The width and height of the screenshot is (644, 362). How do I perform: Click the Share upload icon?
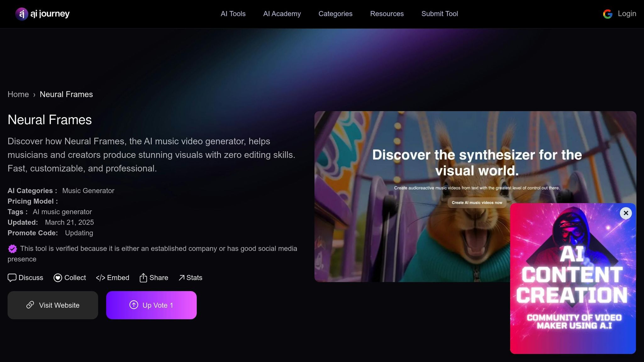click(143, 278)
